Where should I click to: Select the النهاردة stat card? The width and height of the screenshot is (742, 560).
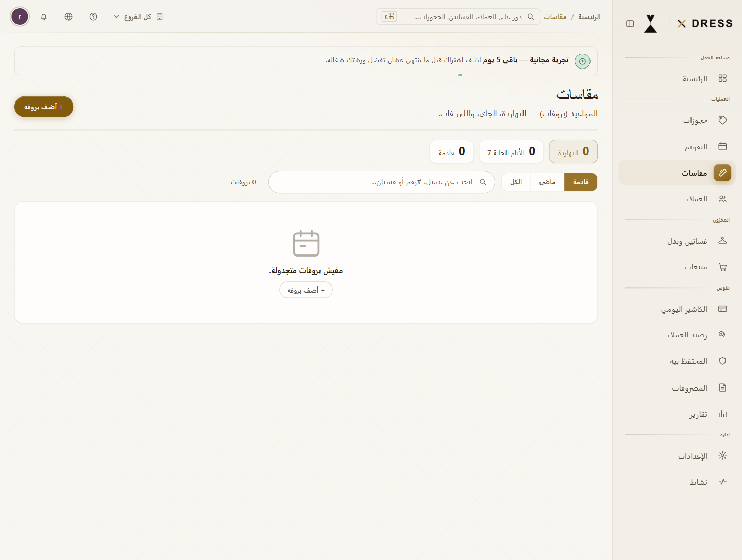click(573, 151)
